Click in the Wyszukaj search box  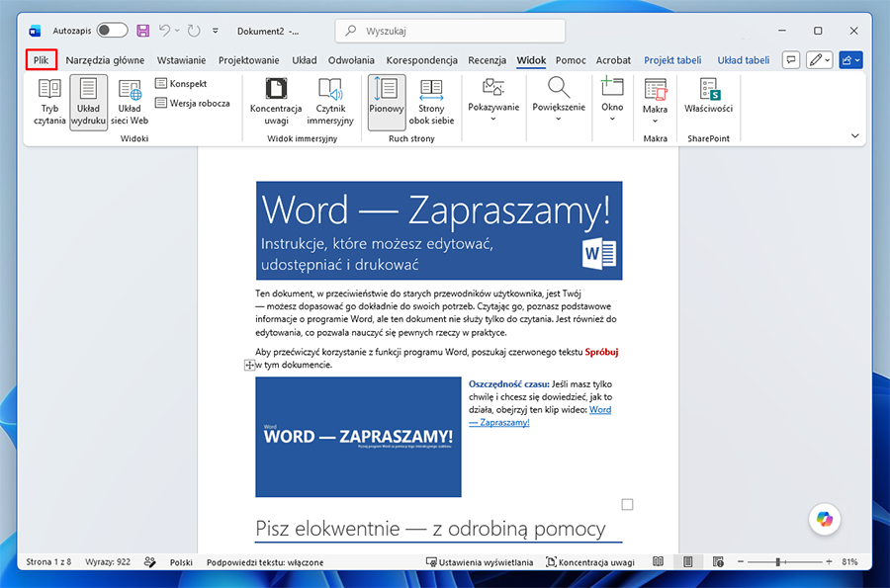pos(450,31)
